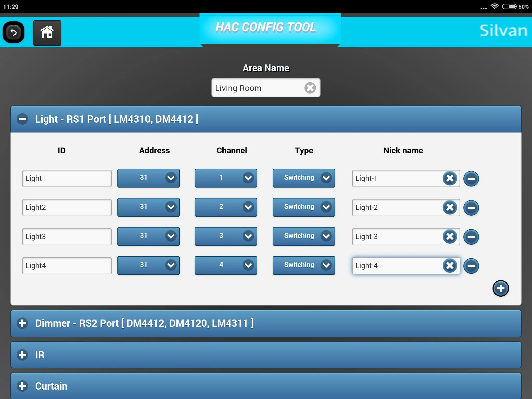Go to home screen icon

47,33
